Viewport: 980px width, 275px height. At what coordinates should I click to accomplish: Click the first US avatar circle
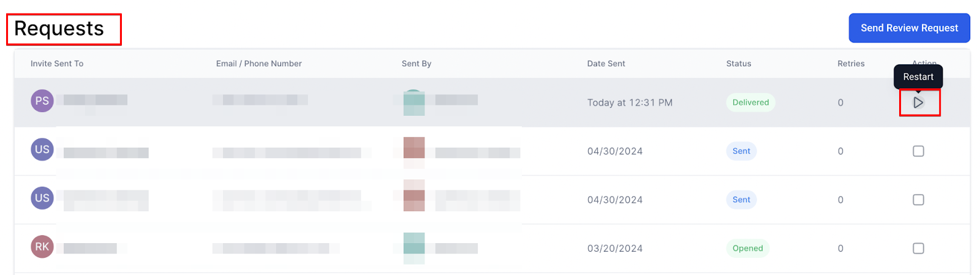click(42, 149)
